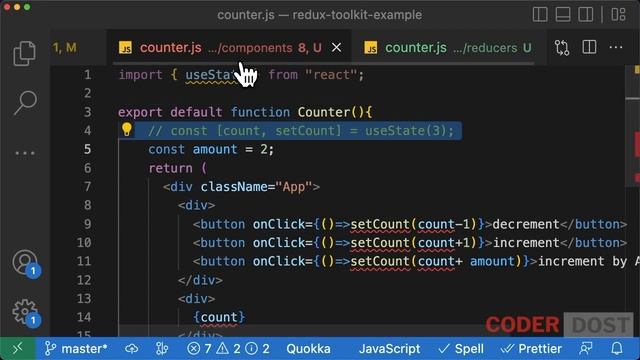Open the Explorer view in activity bar

pyautogui.click(x=24, y=53)
